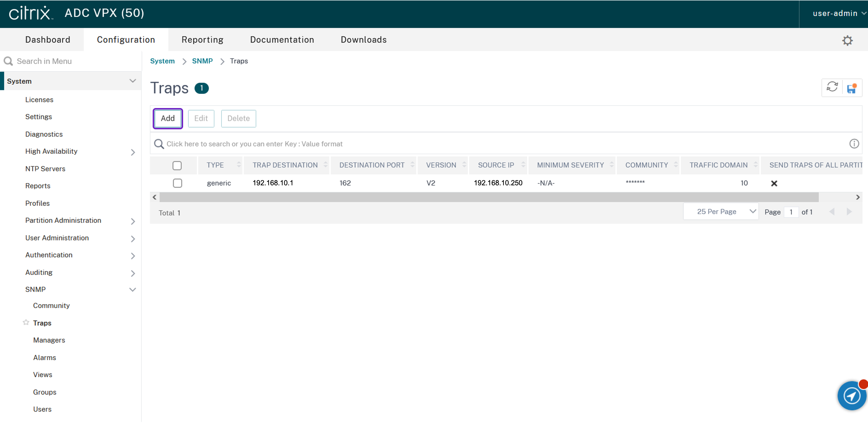Open the blue navigation help bubble
Image resolution: width=868 pixels, height=423 pixels.
point(852,395)
